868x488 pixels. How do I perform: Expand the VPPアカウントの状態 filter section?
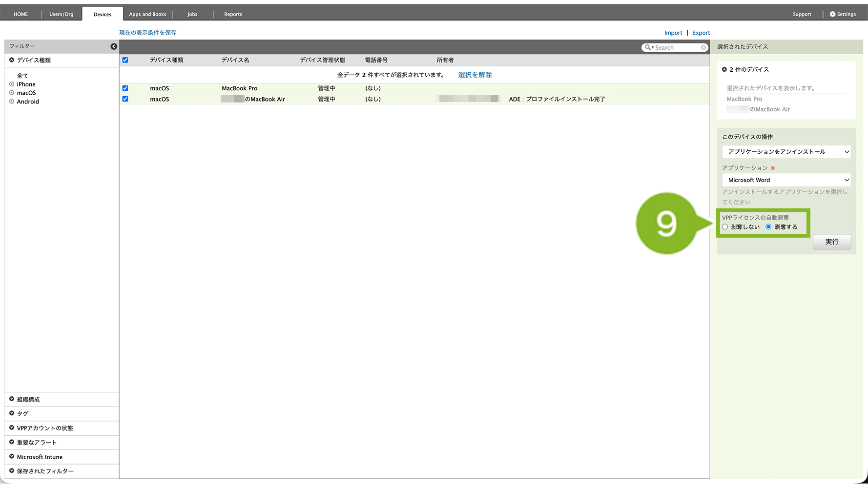point(12,428)
